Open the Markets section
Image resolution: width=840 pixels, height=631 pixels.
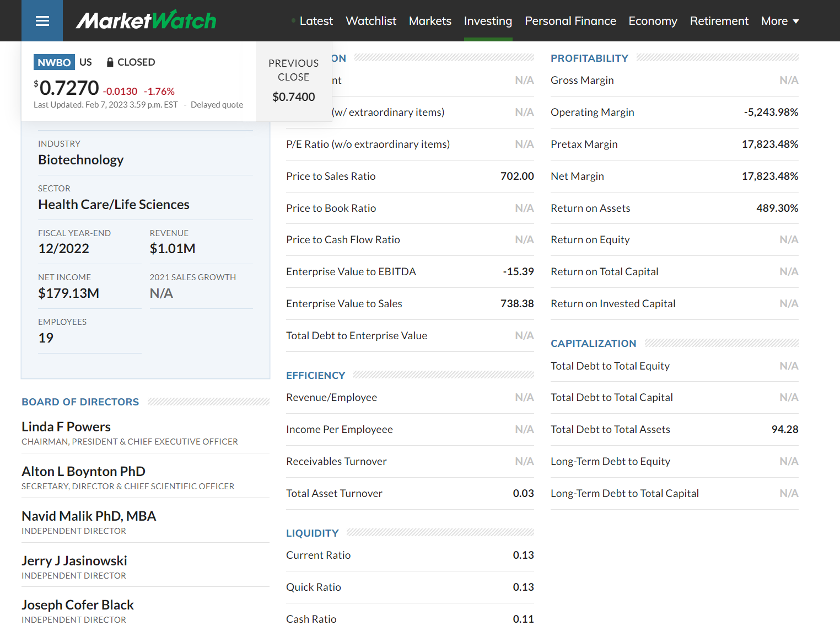tap(430, 21)
